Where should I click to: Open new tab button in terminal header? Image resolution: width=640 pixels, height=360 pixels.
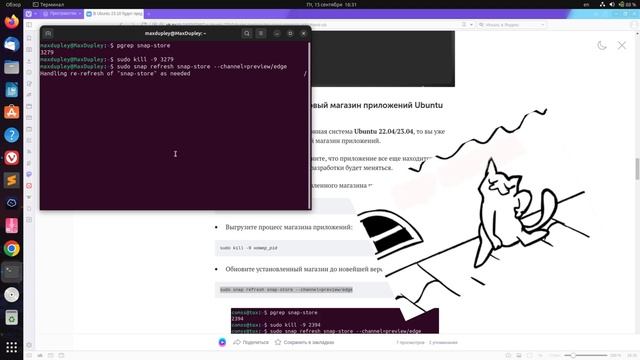[48, 33]
